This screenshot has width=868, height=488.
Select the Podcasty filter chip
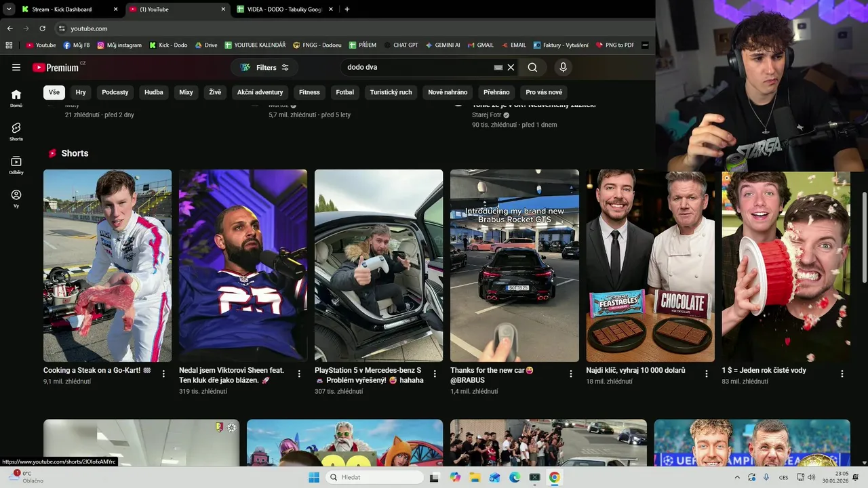115,92
